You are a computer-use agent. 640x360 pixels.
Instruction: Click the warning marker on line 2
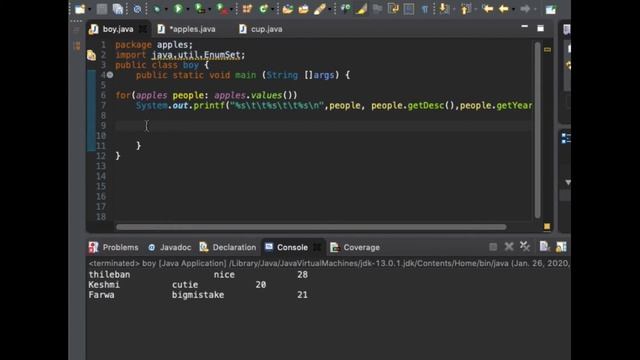[x=91, y=55]
